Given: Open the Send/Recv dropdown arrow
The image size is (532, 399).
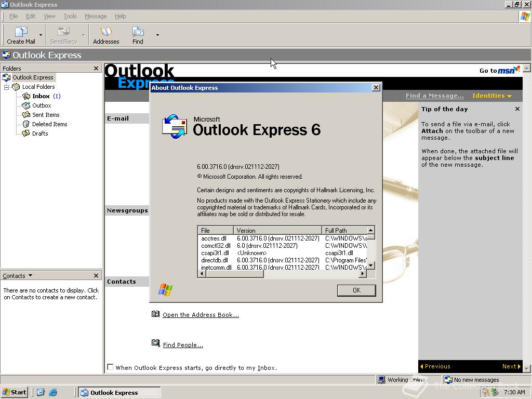Looking at the screenshot, I should 83,35.
